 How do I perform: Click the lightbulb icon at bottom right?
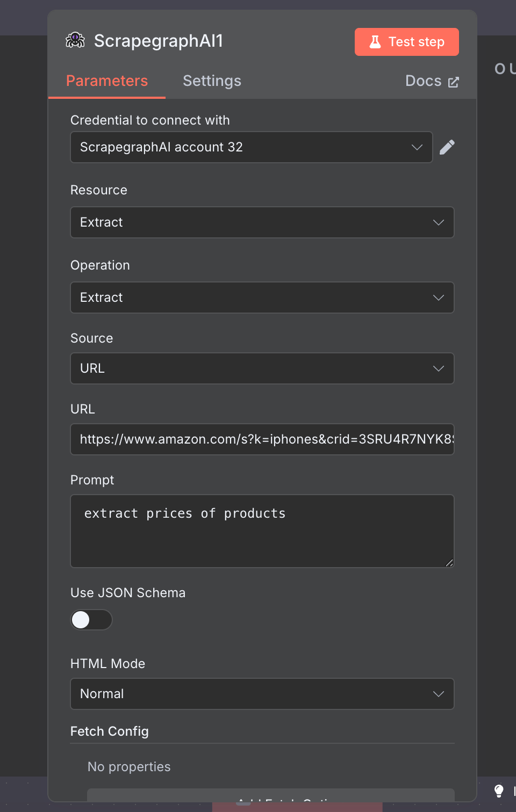(x=499, y=791)
